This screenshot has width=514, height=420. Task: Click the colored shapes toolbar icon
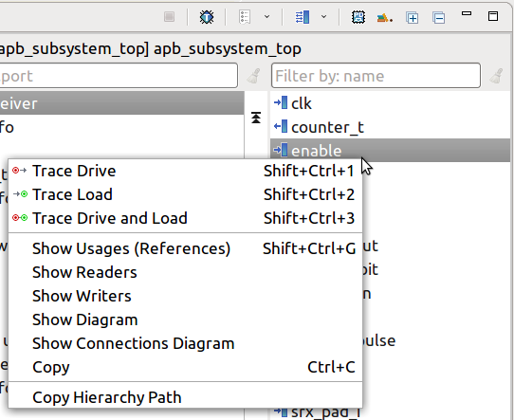384,18
